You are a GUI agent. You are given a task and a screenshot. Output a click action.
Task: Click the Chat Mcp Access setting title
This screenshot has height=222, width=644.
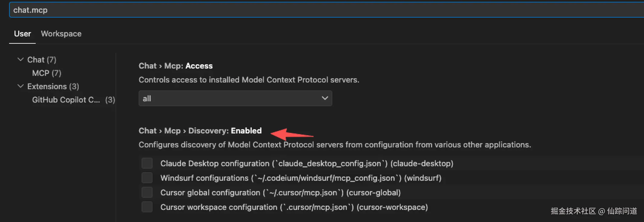(x=176, y=66)
